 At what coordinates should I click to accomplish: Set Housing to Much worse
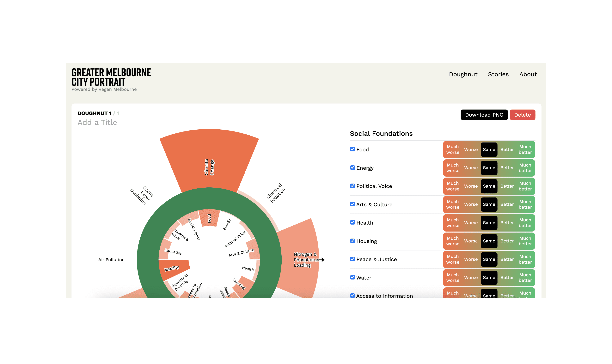click(453, 241)
